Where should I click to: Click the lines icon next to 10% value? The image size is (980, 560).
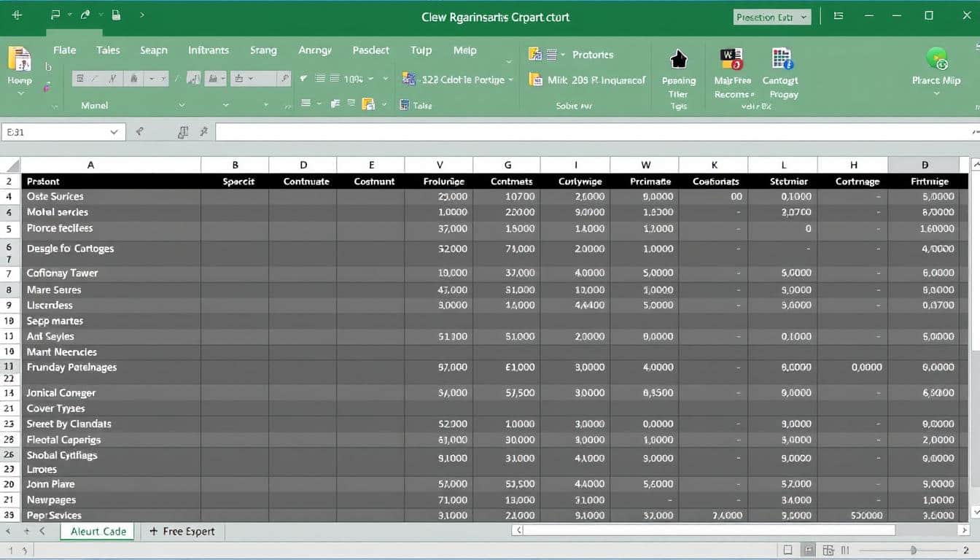[x=335, y=79]
